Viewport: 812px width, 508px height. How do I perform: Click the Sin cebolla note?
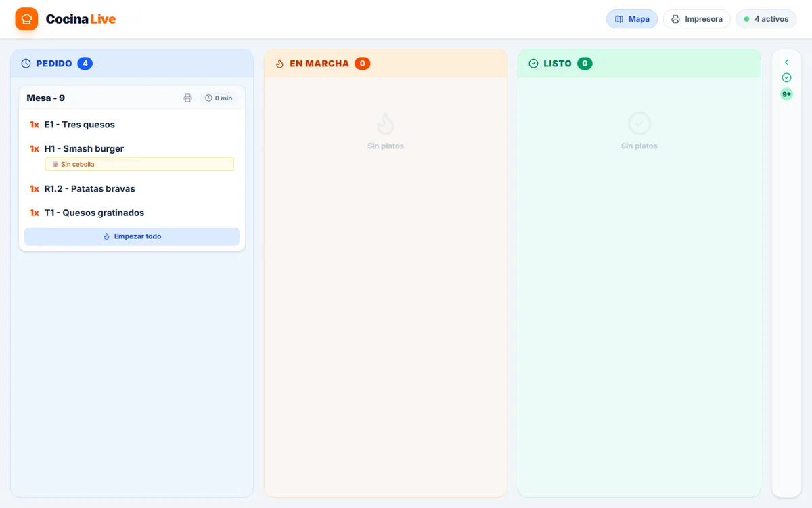point(139,165)
